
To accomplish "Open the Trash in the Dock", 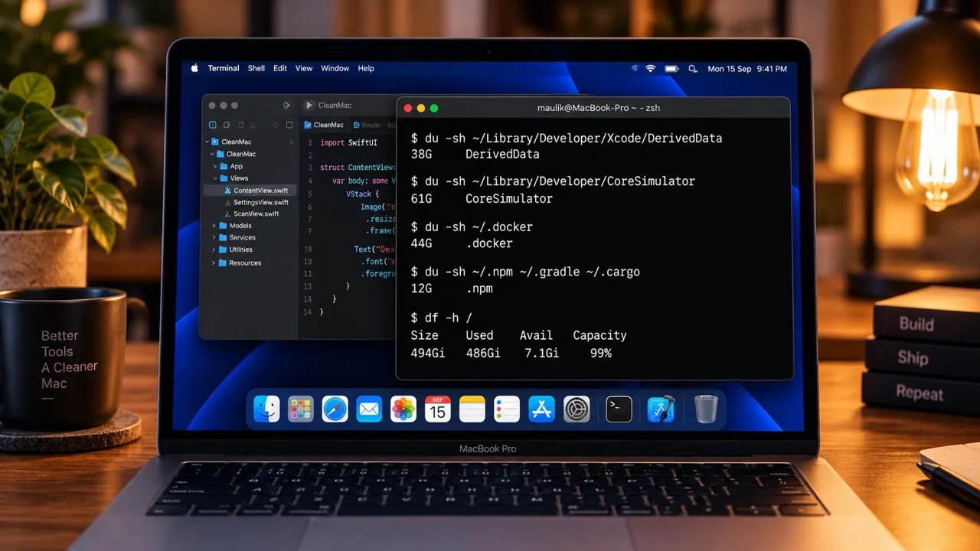I will [706, 409].
